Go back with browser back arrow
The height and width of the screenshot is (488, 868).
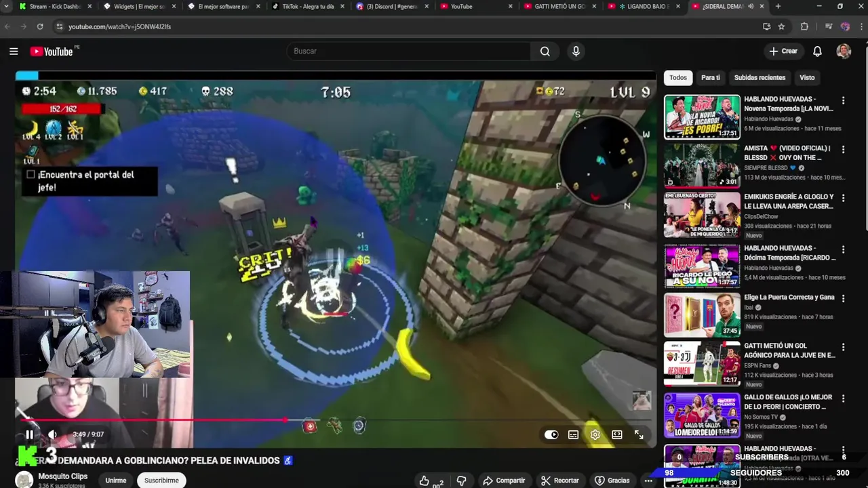point(7,26)
